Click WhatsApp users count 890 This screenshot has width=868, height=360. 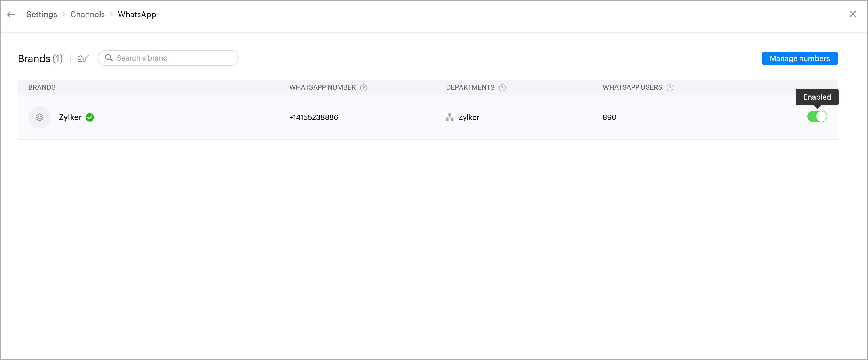point(609,117)
